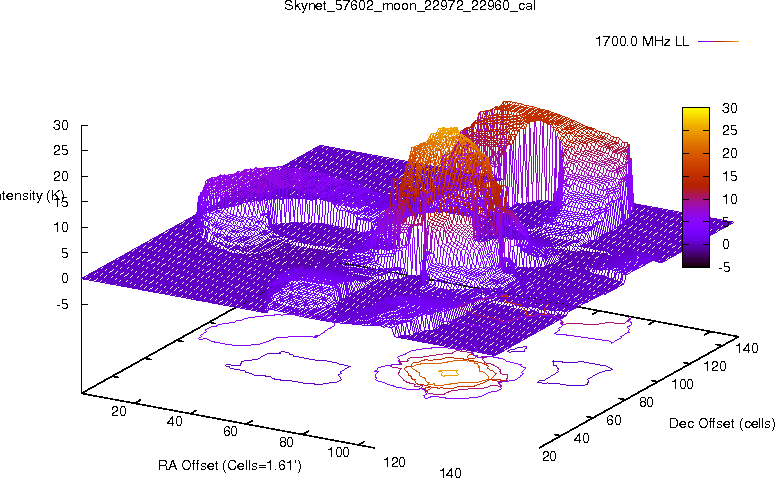The image size is (775, 478).
Task: Click tick value 0 on the intensity axis
Action: tap(65, 278)
